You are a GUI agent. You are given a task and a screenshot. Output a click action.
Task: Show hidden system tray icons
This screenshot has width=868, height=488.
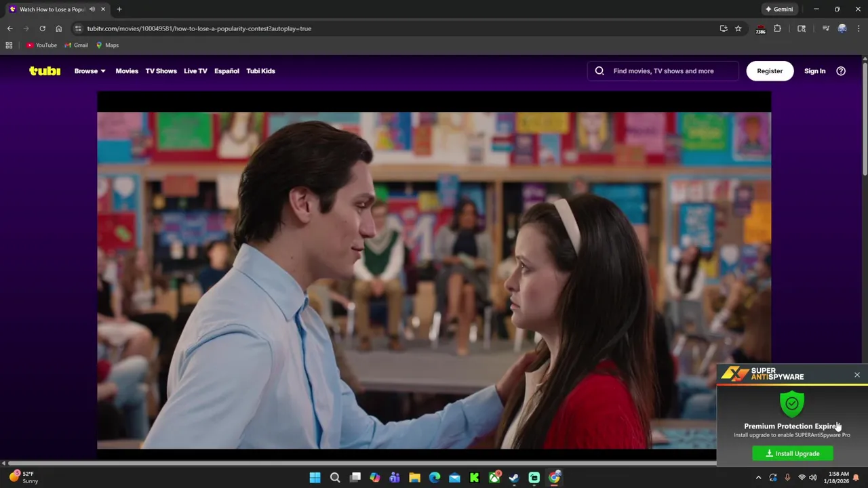(x=759, y=478)
